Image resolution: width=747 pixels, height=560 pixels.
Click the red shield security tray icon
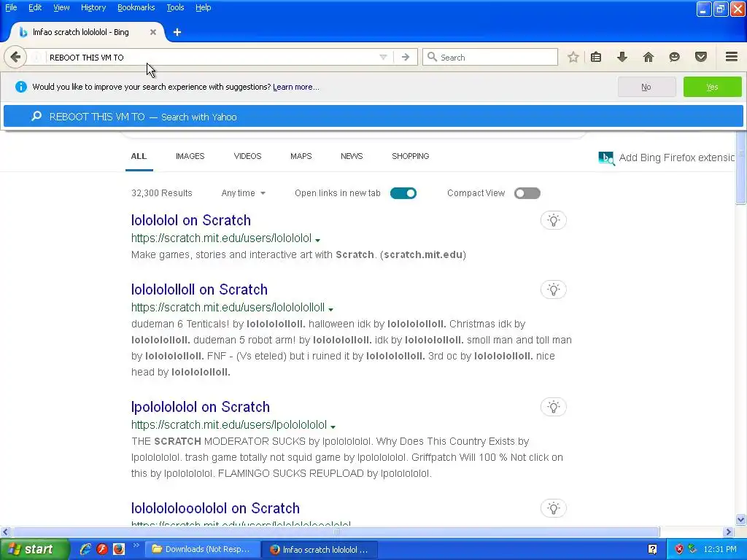679,549
